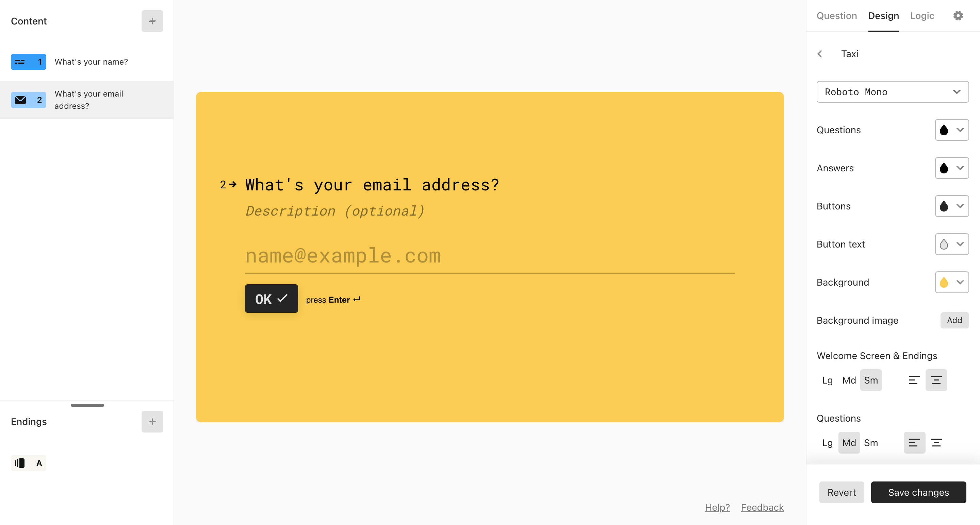Image resolution: width=980 pixels, height=525 pixels.
Task: Click the Background color swatch
Action: point(944,282)
